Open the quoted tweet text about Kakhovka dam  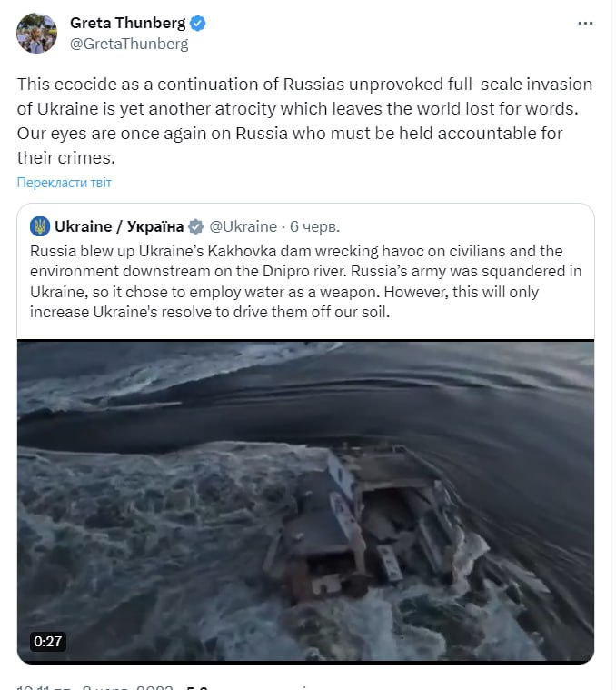(305, 282)
